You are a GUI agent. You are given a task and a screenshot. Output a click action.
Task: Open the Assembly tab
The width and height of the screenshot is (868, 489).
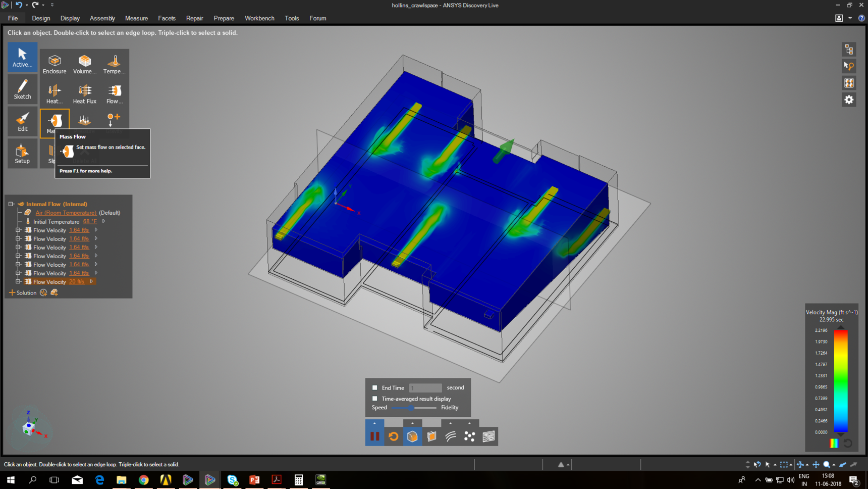[x=102, y=18]
